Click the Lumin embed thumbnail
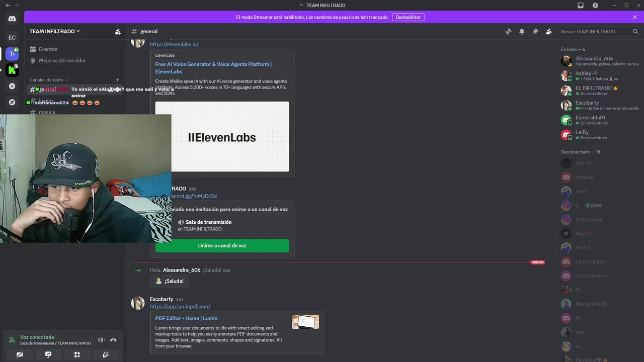 (305, 322)
